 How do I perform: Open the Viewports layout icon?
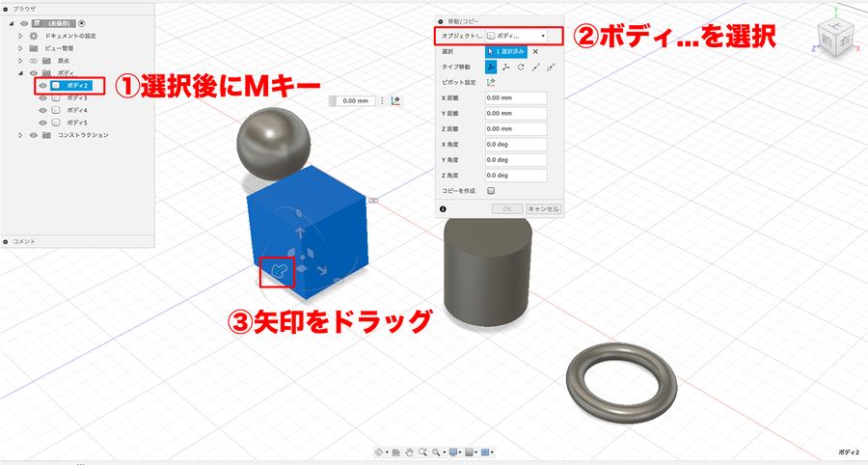(x=485, y=452)
